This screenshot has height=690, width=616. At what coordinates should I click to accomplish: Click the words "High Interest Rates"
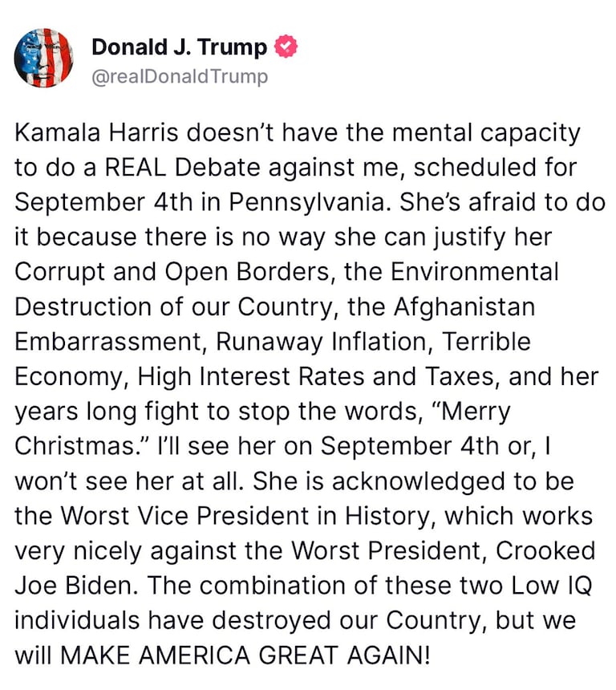click(x=251, y=377)
